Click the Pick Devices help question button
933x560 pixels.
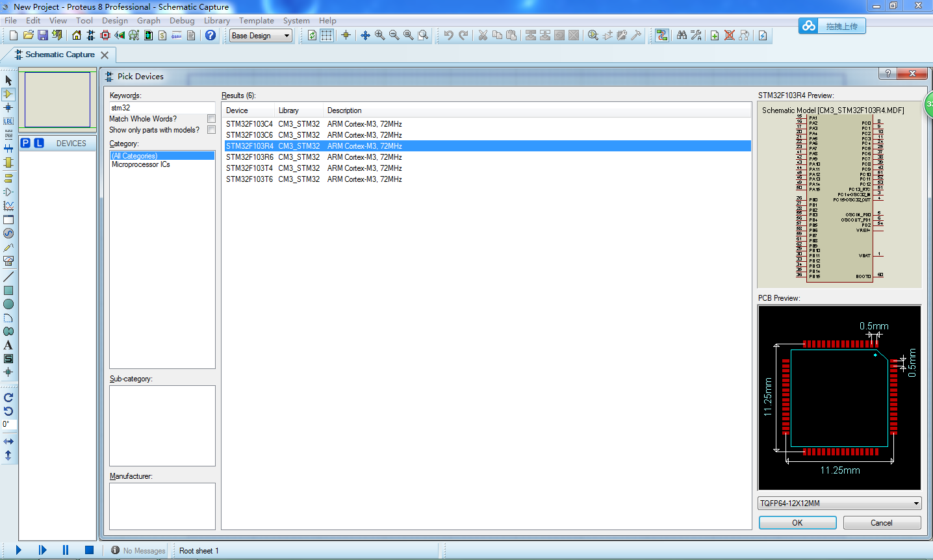(888, 73)
